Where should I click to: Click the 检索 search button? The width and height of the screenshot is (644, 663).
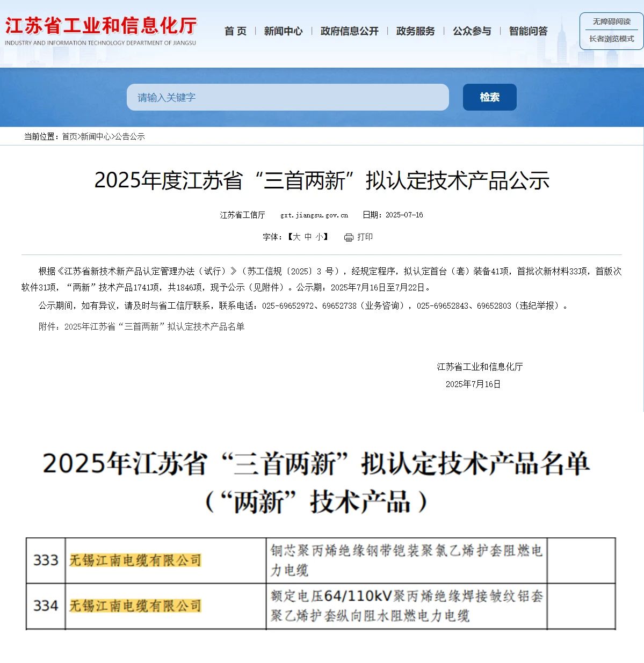click(x=489, y=97)
